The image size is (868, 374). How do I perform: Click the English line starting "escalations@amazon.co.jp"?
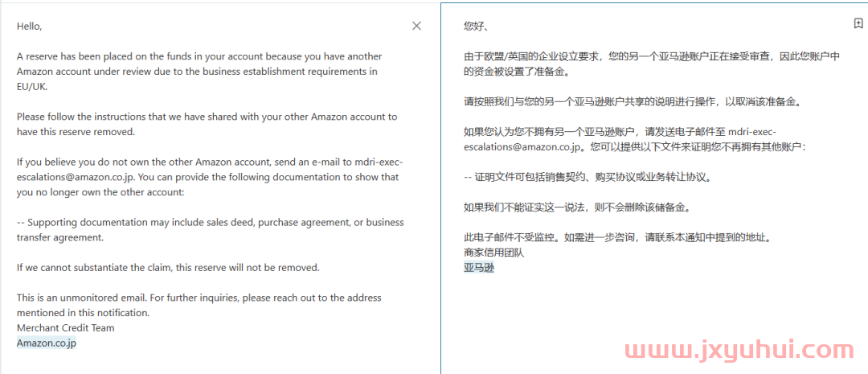[x=207, y=177]
